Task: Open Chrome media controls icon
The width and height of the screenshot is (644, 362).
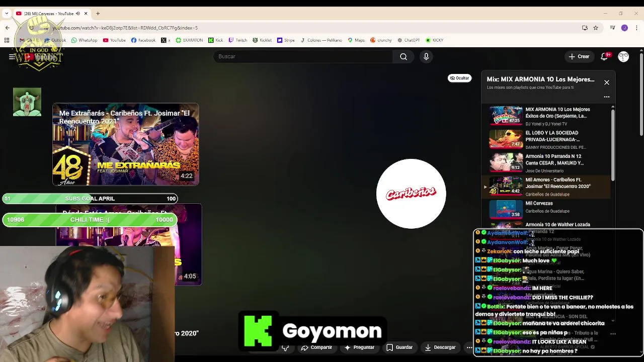Action: click(x=612, y=28)
